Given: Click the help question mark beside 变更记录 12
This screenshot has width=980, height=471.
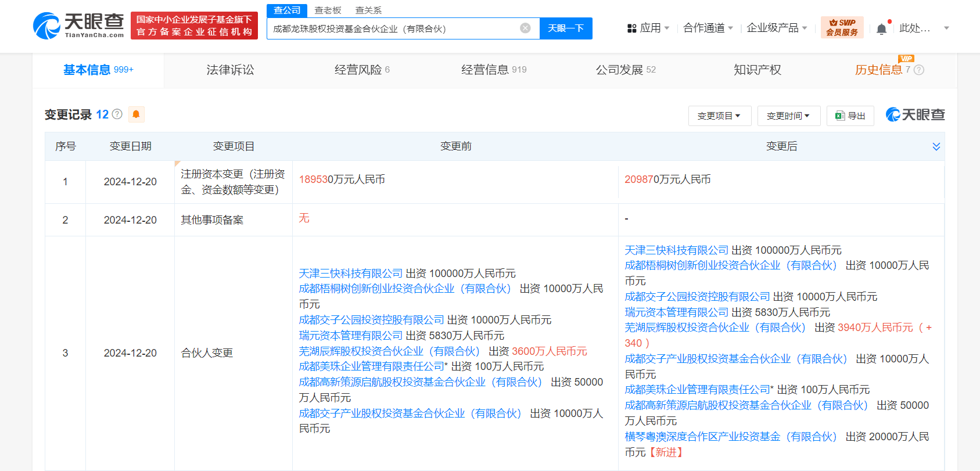Looking at the screenshot, I should 117,114.
